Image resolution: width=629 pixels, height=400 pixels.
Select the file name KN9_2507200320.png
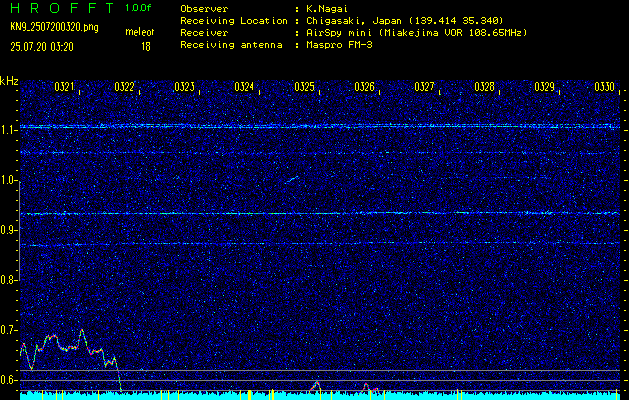[x=54, y=27]
